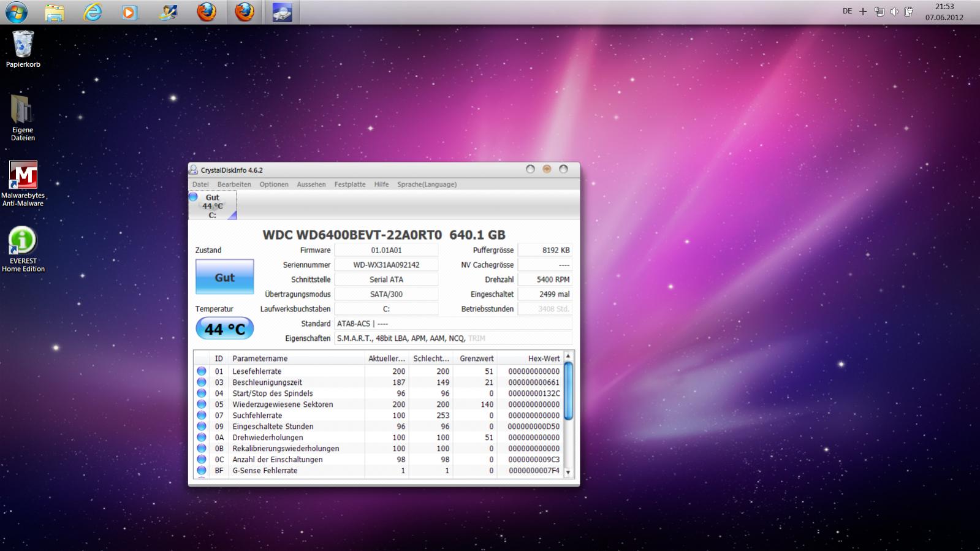Click the CrystalDiskInfo title bar app icon

194,170
